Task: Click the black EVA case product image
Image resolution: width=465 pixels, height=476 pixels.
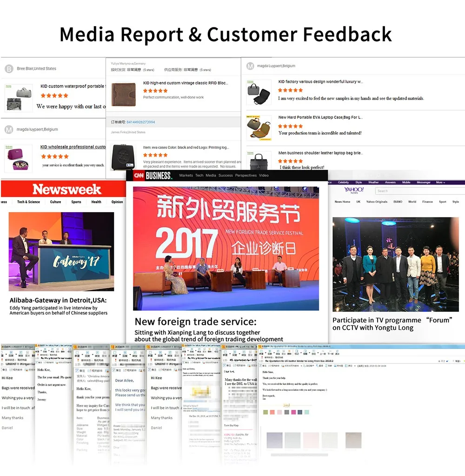Action: tap(123, 157)
